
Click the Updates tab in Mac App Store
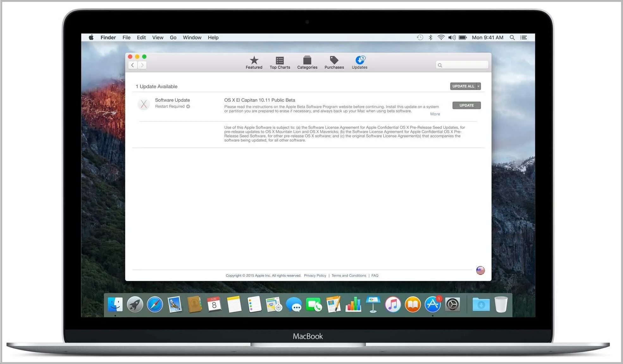click(359, 62)
